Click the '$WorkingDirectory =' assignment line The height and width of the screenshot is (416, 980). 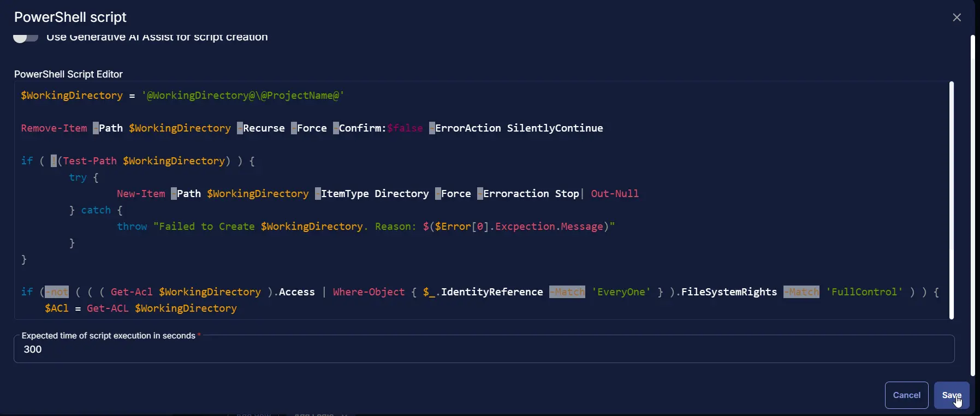(183, 96)
